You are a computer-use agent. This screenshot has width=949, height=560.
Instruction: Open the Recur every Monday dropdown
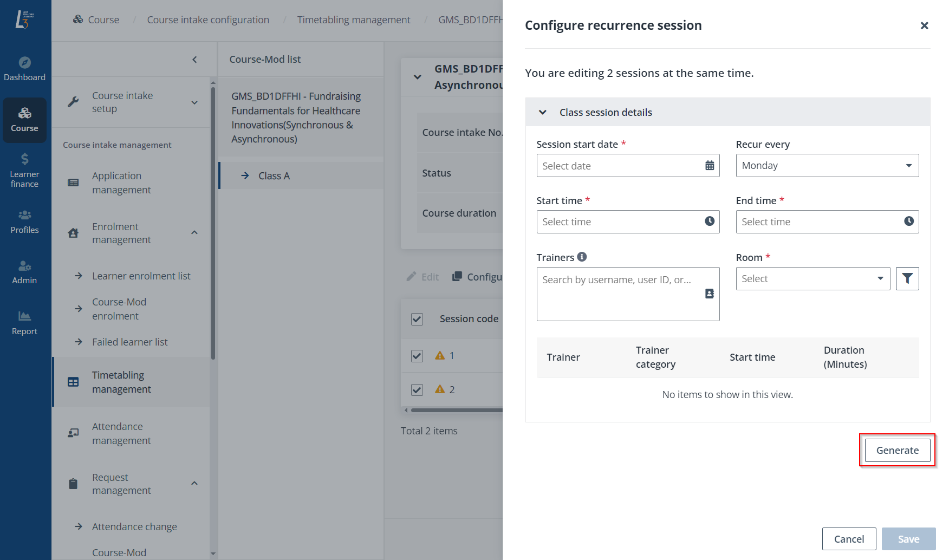click(827, 166)
